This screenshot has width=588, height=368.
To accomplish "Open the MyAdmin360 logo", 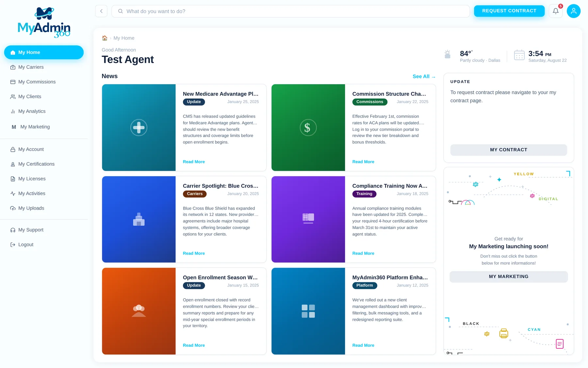I will 44,22.
